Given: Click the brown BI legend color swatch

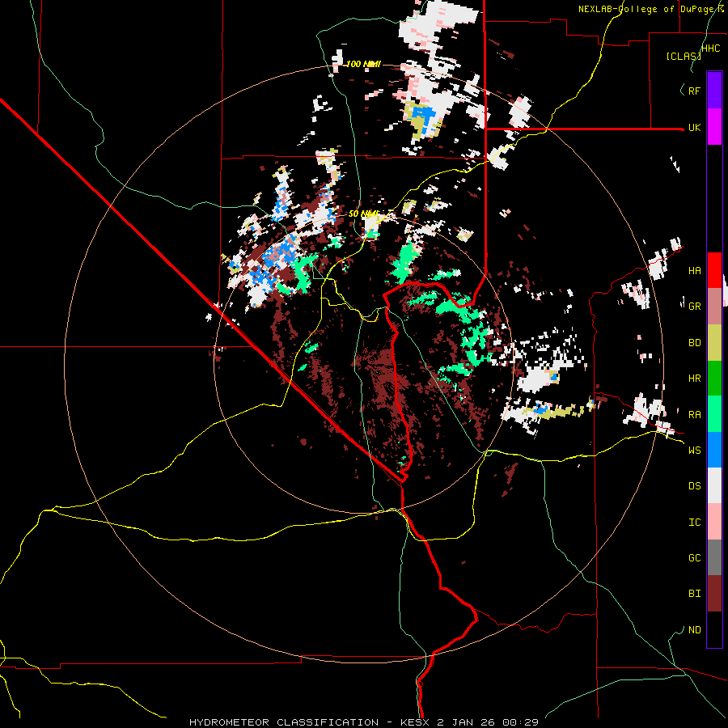Looking at the screenshot, I should [714, 594].
